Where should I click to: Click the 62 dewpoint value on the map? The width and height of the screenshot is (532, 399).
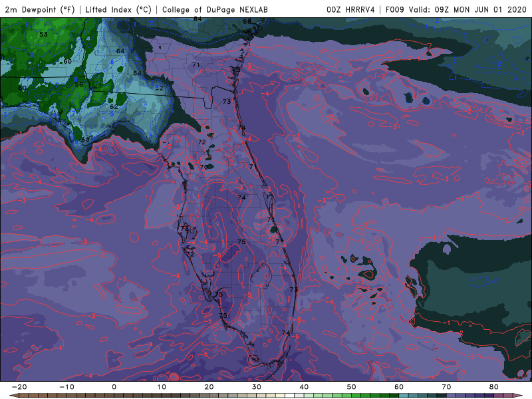click(x=114, y=106)
